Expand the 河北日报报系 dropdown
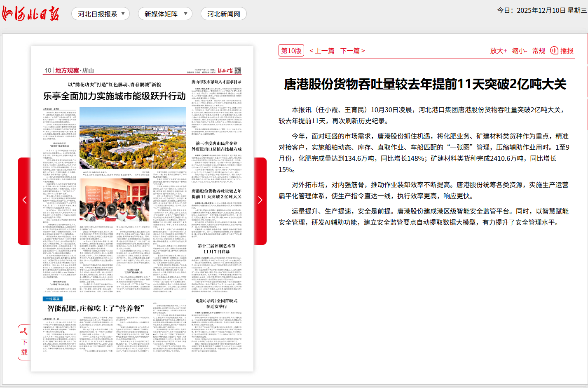Image resolution: width=588 pixels, height=388 pixels. point(100,14)
